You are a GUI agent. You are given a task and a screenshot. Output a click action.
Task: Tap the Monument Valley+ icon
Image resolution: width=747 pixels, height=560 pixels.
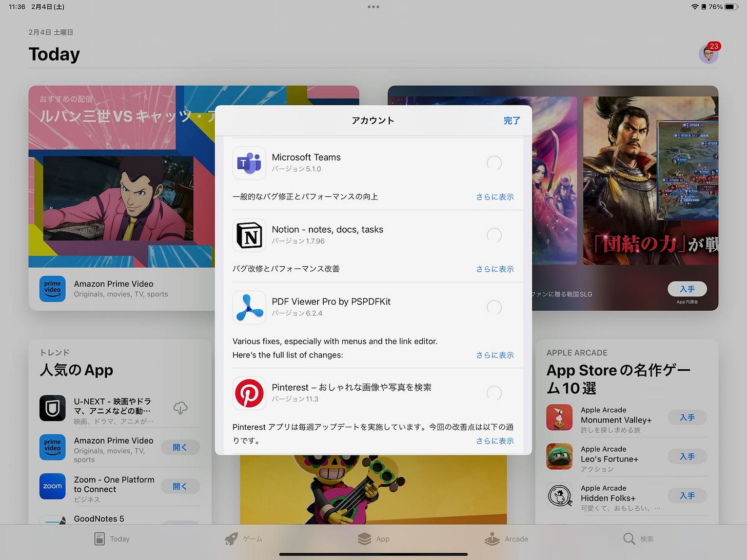pos(559,417)
